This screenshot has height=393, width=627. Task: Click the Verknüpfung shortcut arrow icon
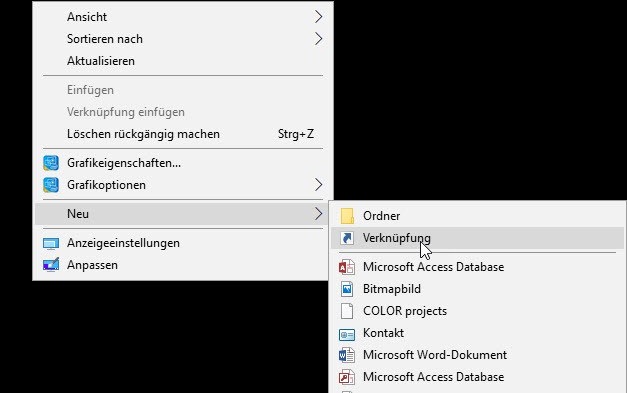[x=347, y=238]
